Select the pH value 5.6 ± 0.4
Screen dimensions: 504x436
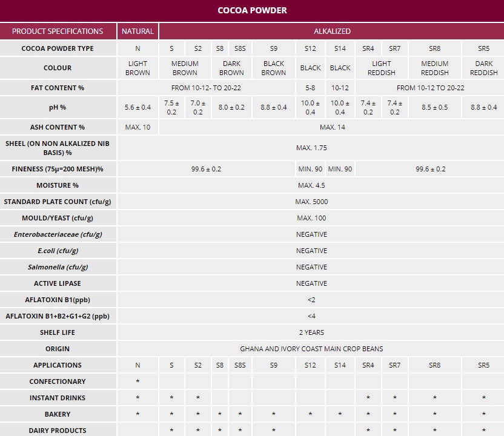[138, 107]
